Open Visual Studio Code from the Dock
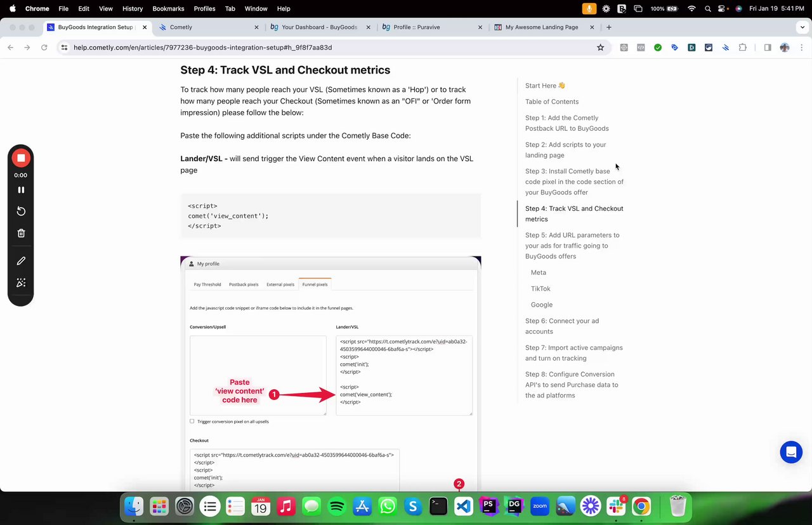This screenshot has height=525, width=812. 464,506
